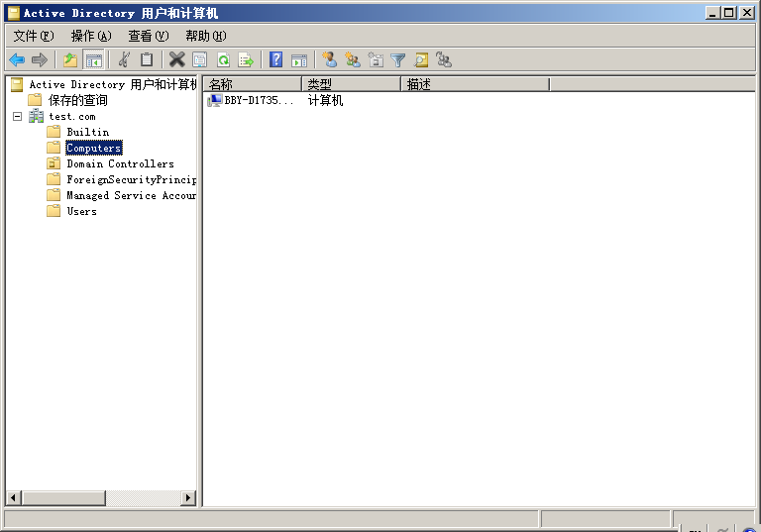
Task: Close the Active Directory window
Action: (x=747, y=13)
